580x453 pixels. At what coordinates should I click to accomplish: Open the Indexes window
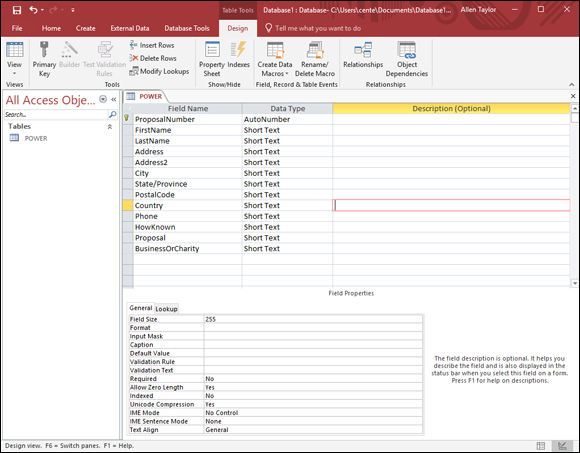tap(239, 55)
